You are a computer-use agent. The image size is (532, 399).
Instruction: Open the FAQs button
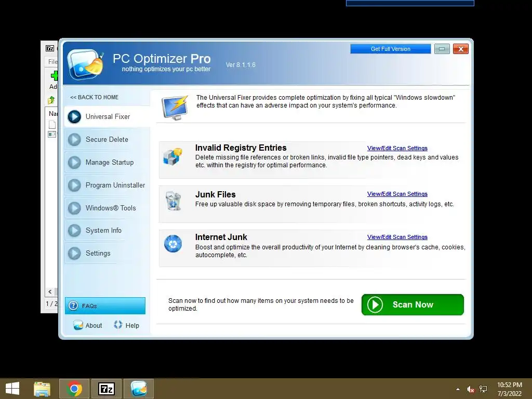105,306
